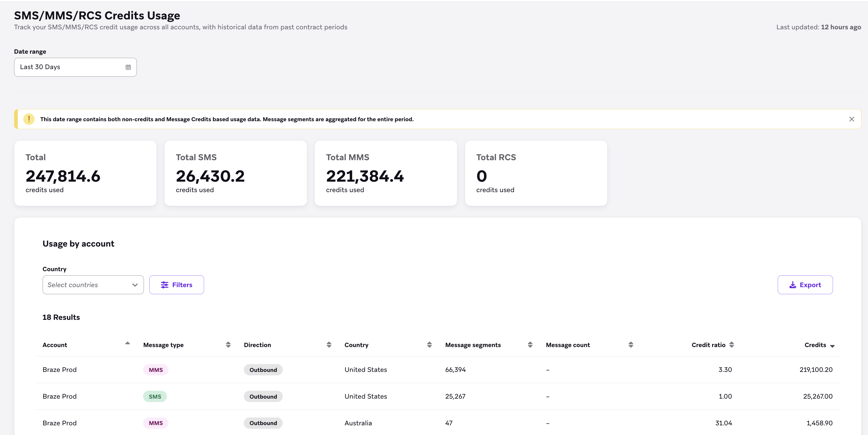This screenshot has width=868, height=435.
Task: Open the Last 30 Days date range
Action: pos(76,67)
